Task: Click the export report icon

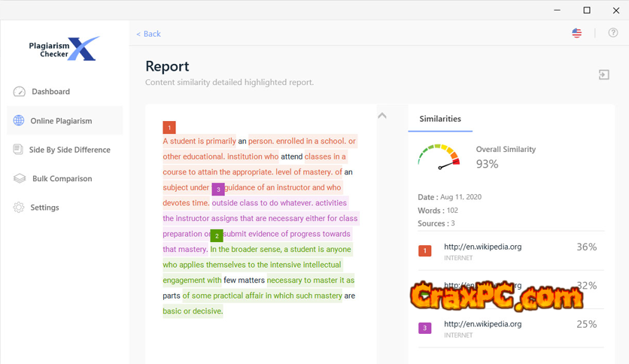Action: (x=603, y=74)
